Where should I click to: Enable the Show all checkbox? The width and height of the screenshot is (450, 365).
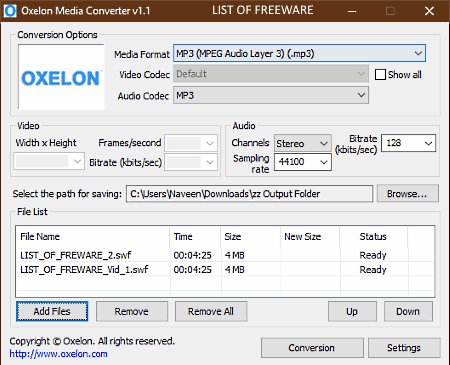pyautogui.click(x=380, y=74)
